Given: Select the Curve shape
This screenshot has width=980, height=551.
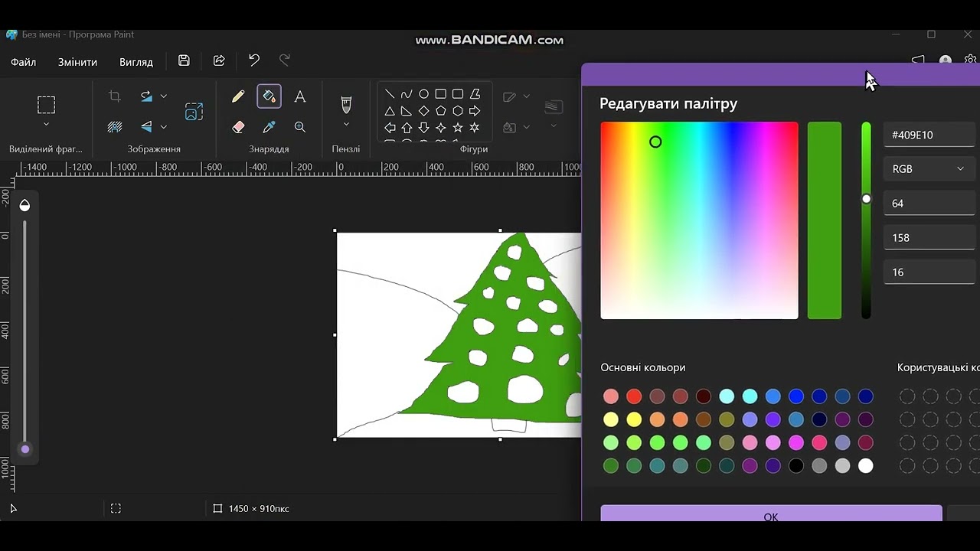Looking at the screenshot, I should point(407,94).
